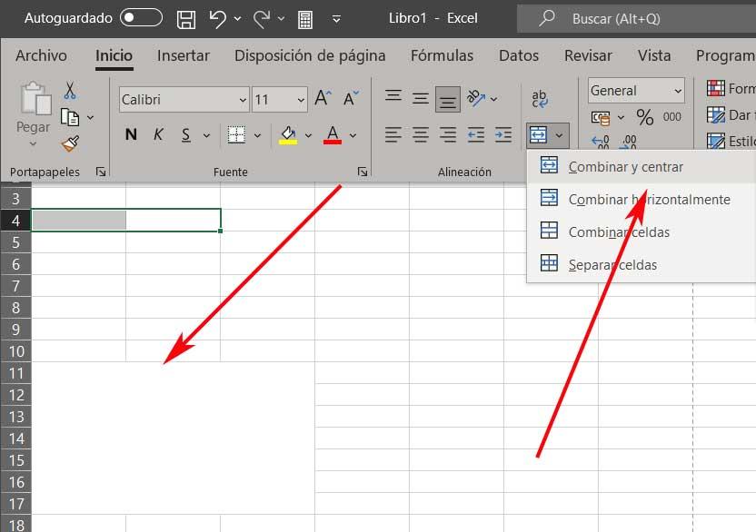Open the Undo history dropdown arrow
Image resolution: width=756 pixels, height=532 pixels.
click(237, 19)
